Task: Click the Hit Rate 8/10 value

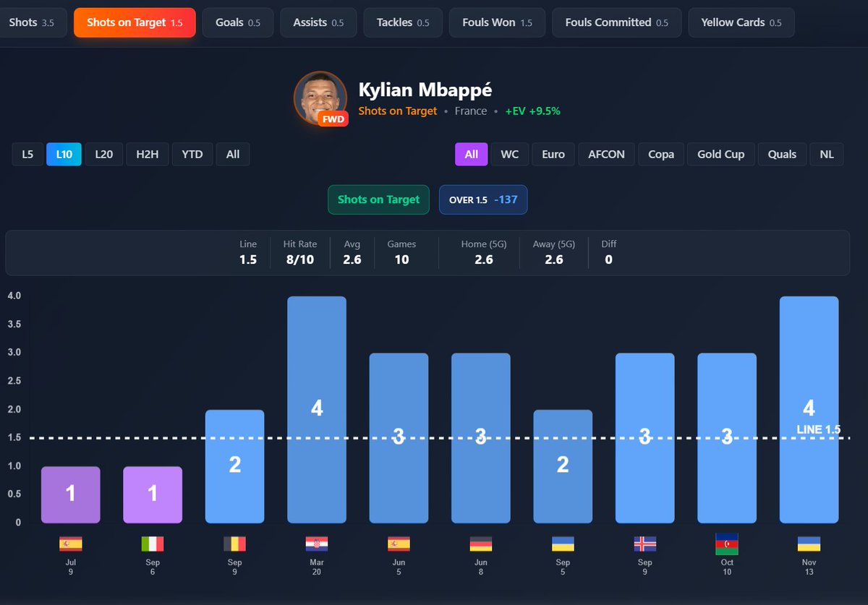Action: point(299,259)
